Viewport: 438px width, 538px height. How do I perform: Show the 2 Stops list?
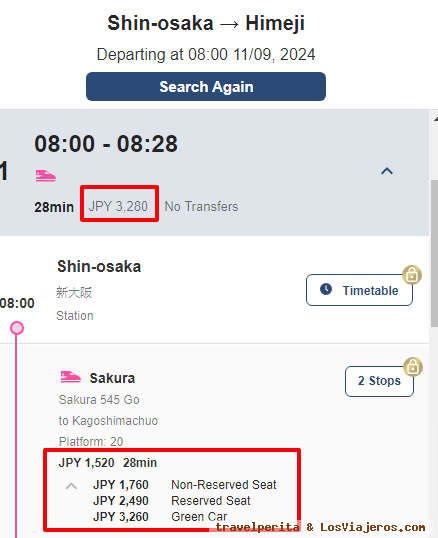(x=379, y=381)
